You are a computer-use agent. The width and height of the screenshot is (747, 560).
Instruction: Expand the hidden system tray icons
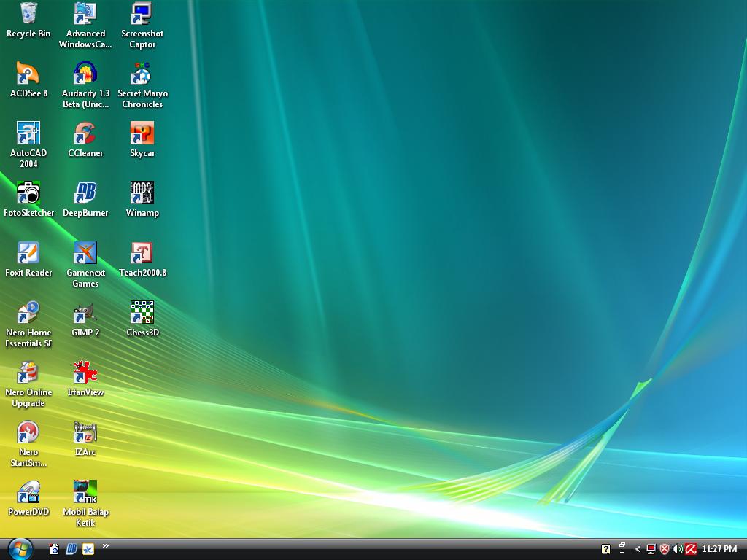click(638, 548)
